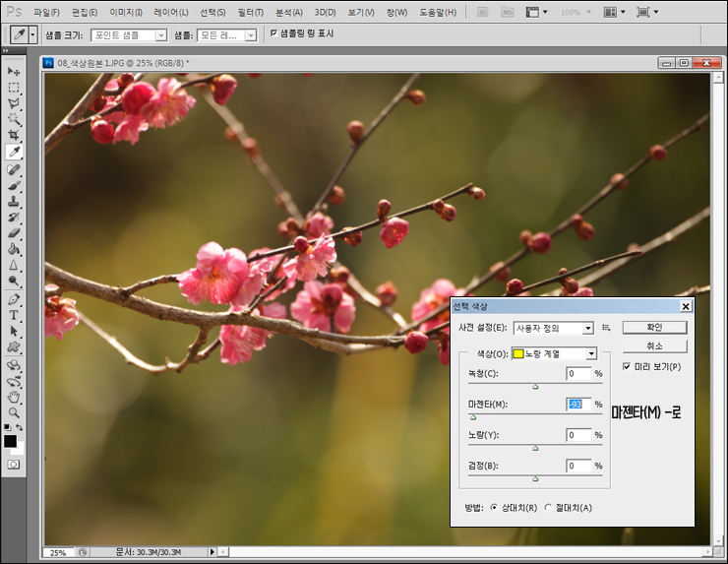Select the 절대치(A) radio option
The image size is (728, 564).
coord(548,507)
